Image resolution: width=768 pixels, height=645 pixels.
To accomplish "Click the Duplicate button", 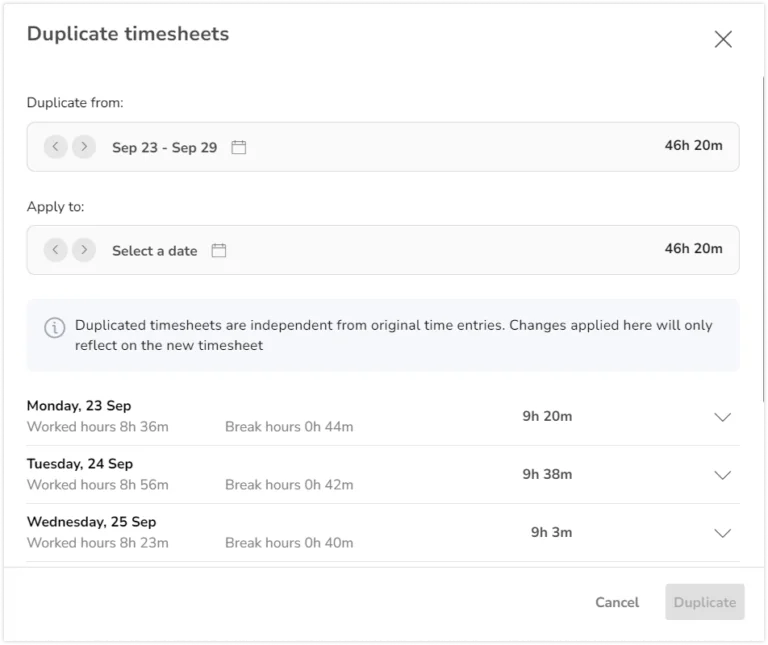I will point(705,602).
